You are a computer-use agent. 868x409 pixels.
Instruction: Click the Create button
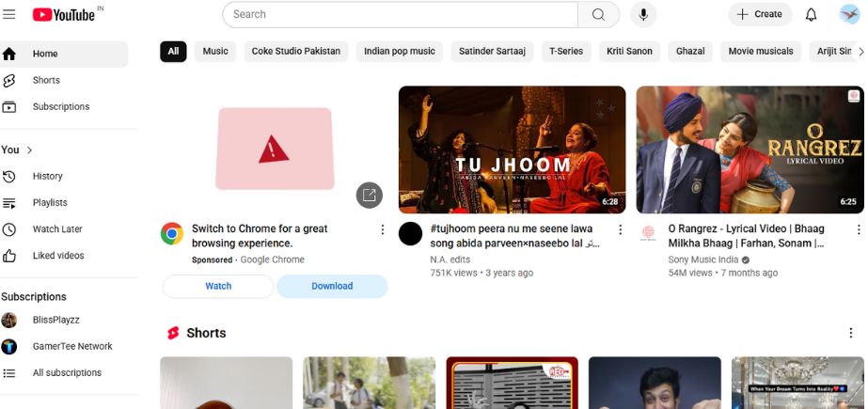tap(760, 14)
